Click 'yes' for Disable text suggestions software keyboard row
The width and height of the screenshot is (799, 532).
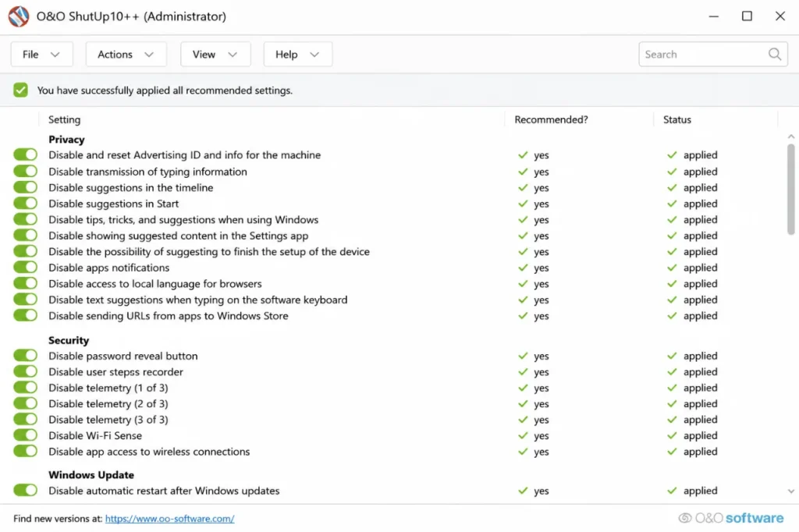[x=542, y=300]
